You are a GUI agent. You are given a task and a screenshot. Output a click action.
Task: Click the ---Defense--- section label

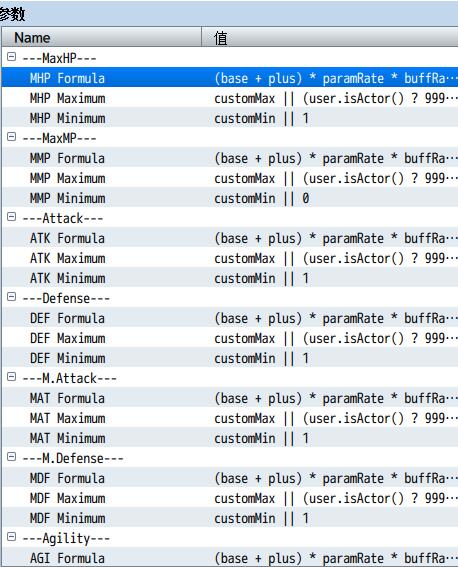(66, 298)
